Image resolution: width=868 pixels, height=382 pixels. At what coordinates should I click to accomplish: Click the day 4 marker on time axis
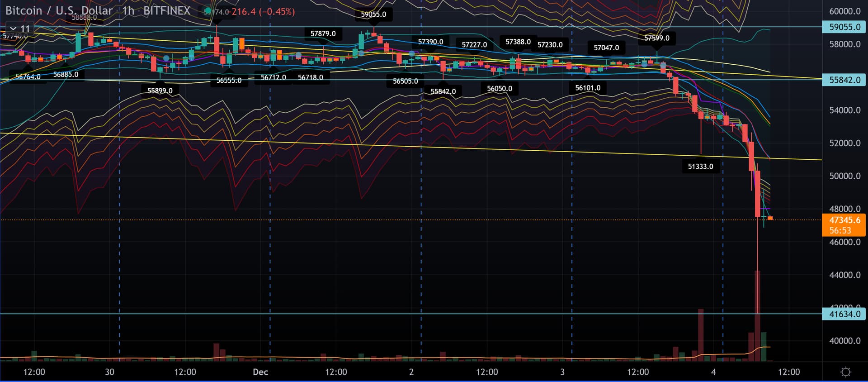713,372
